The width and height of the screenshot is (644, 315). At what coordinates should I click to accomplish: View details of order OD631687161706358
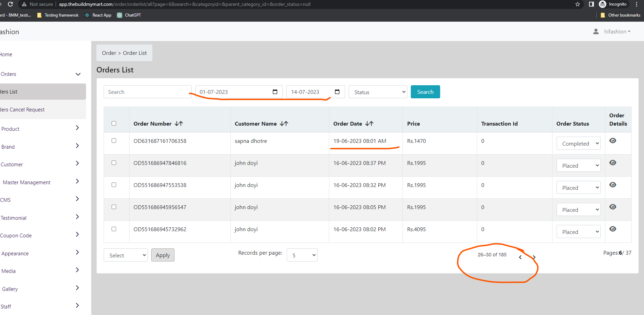tap(613, 140)
